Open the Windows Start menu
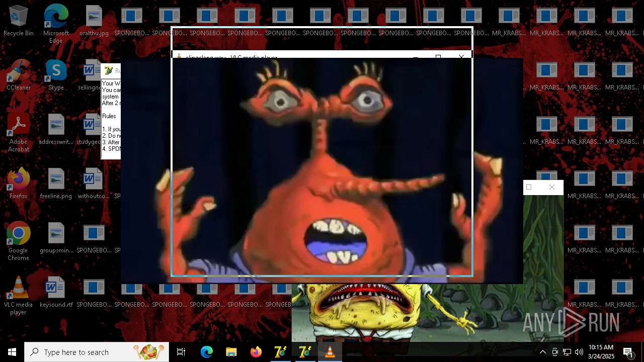644x362 pixels. [x=12, y=352]
